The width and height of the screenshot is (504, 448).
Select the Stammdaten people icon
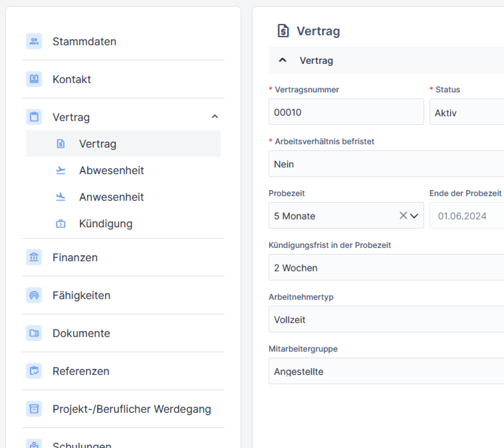tap(34, 41)
